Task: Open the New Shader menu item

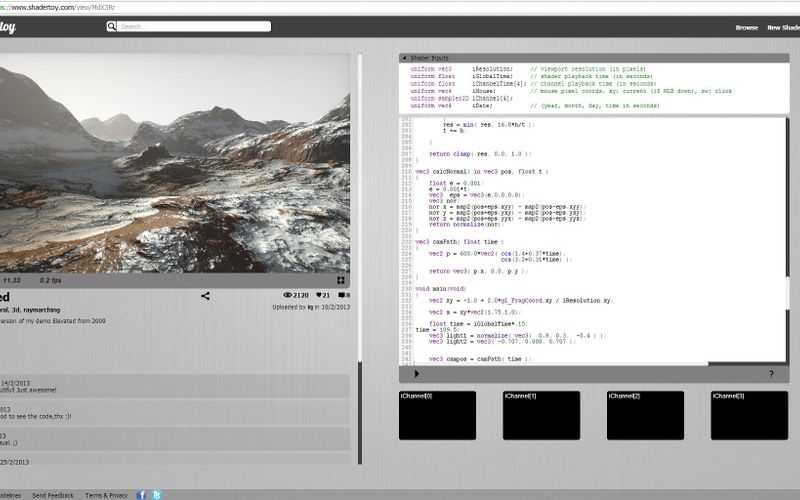Action: pos(783,27)
